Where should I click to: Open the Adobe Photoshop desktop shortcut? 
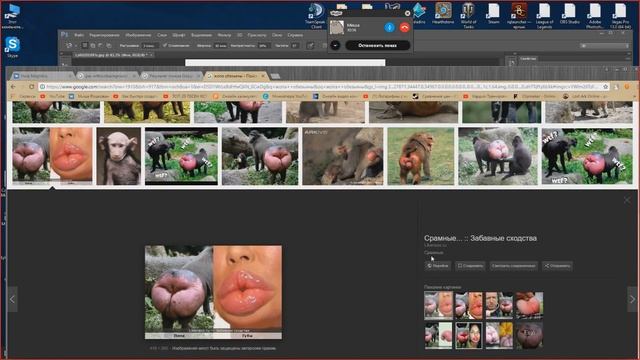[x=595, y=16]
